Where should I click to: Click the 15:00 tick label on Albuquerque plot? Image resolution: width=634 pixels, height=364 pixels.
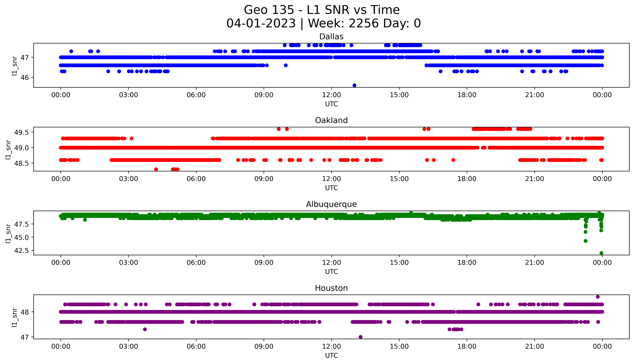click(399, 262)
